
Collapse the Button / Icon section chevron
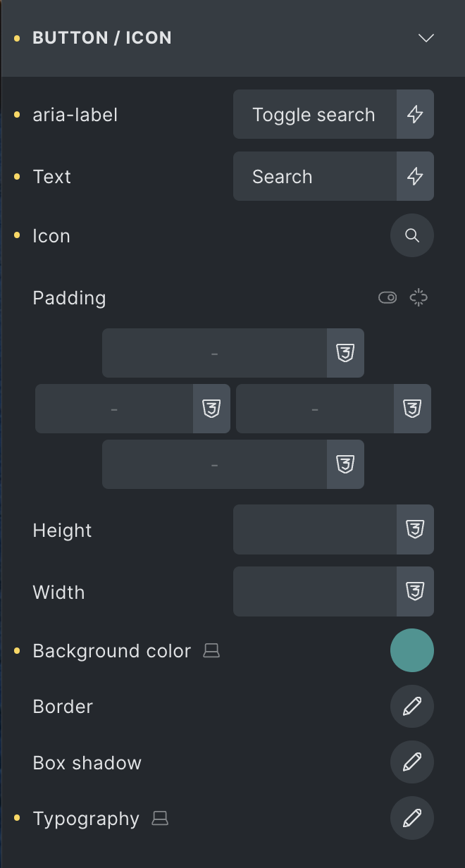pos(426,38)
